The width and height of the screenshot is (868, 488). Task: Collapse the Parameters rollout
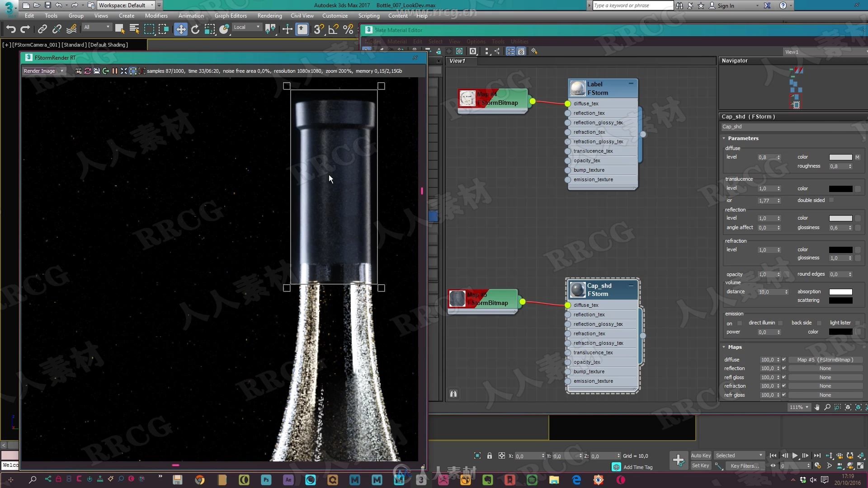[743, 138]
